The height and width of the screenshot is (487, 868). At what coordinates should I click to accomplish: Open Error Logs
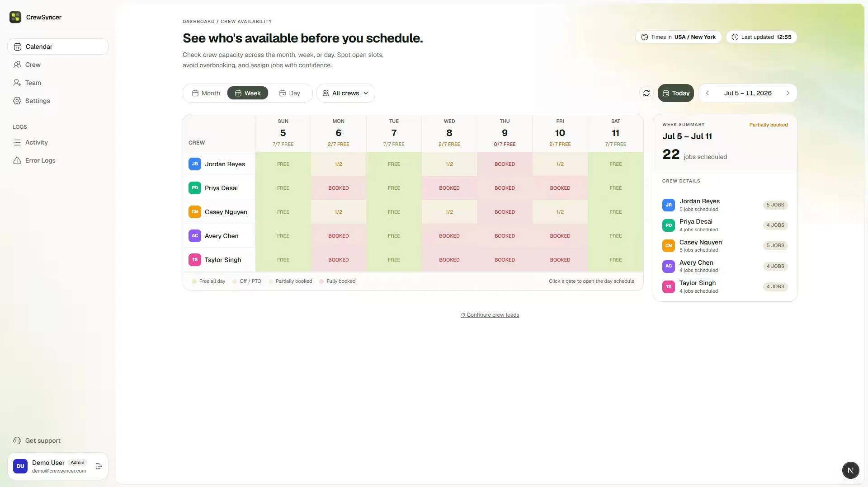(58, 160)
